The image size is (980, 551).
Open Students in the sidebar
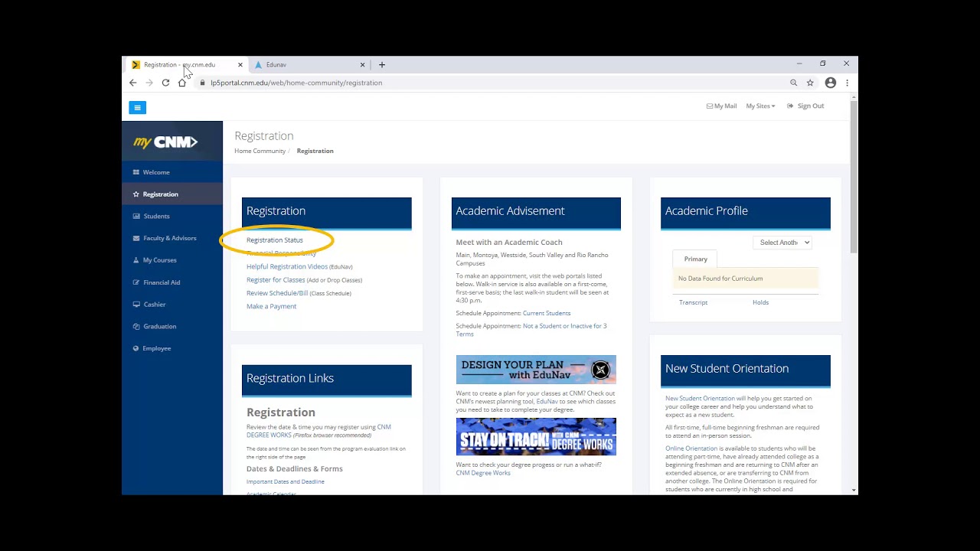pos(172,217)
